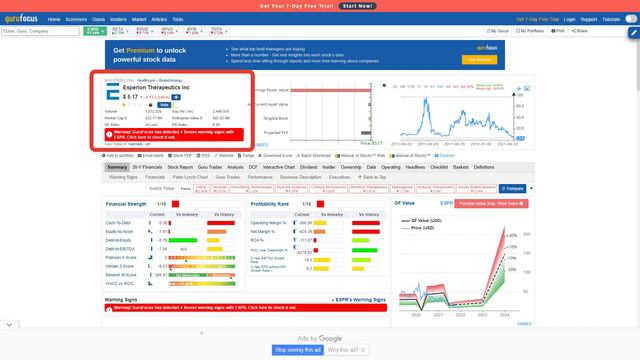Click the Email Alerts envelope icon
This screenshot has height=360, width=640.
(140, 156)
